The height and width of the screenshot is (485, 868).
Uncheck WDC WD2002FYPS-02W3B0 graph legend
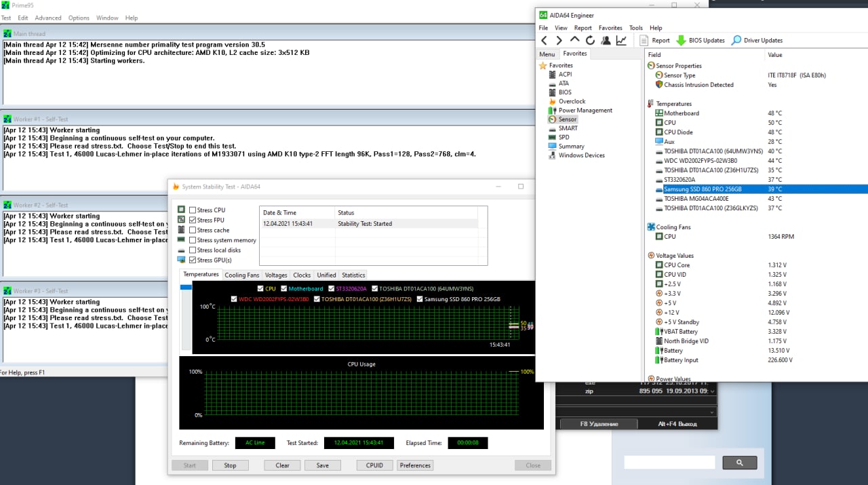pyautogui.click(x=234, y=299)
